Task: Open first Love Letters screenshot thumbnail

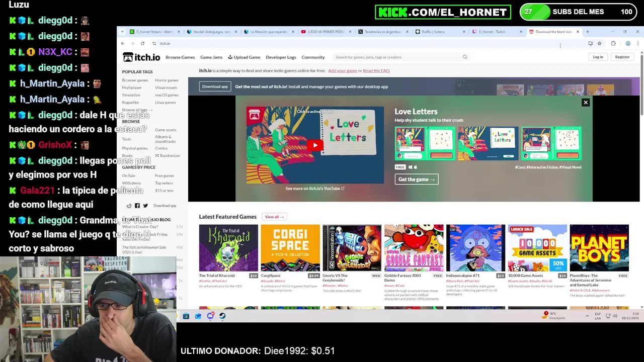Action: coord(425,143)
